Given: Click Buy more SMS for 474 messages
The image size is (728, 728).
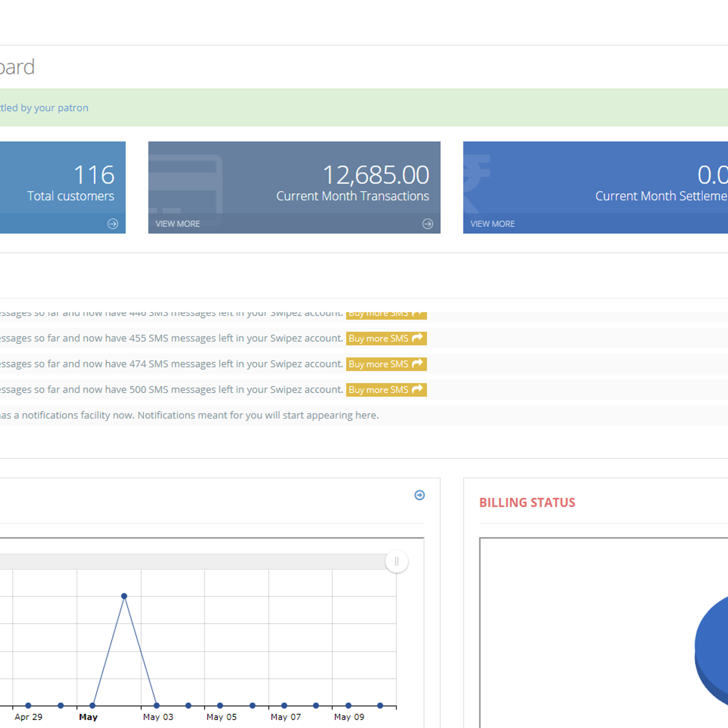Looking at the screenshot, I should (386, 364).
